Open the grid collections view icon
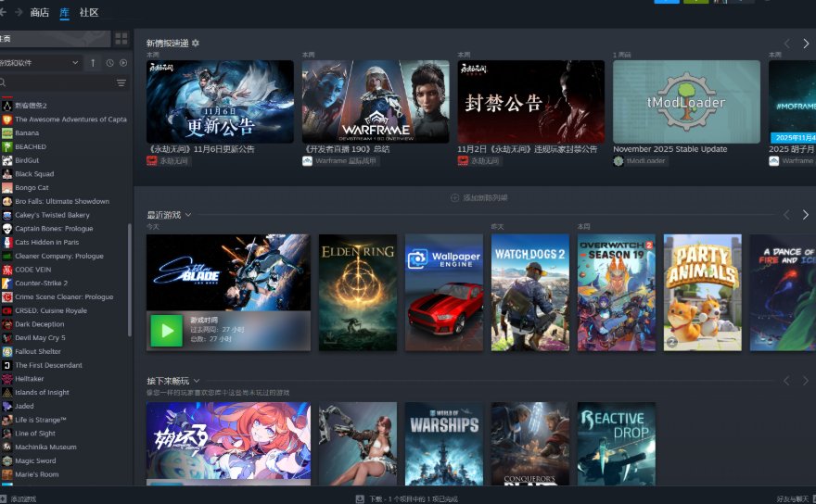816x504 pixels. [121, 39]
